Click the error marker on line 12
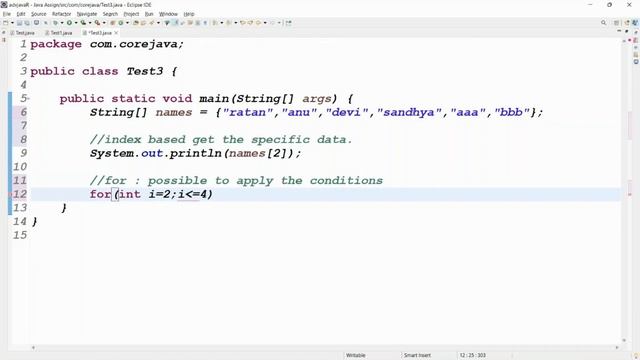Screen dimensions: 640x360 pyautogui.click(x=11, y=194)
